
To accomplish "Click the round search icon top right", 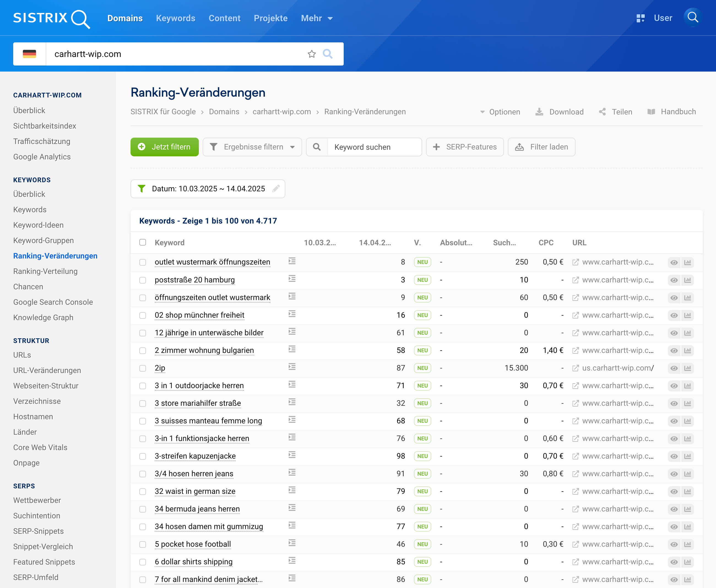I will [x=692, y=18].
